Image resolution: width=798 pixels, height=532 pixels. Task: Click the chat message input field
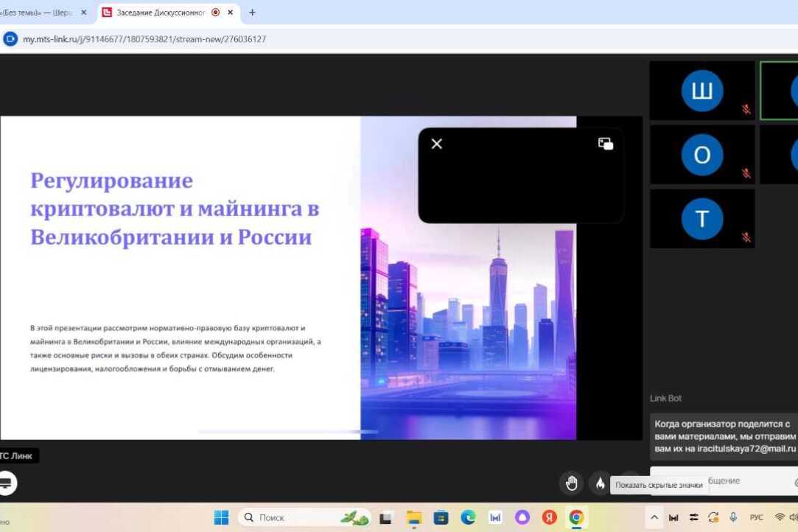(725, 481)
